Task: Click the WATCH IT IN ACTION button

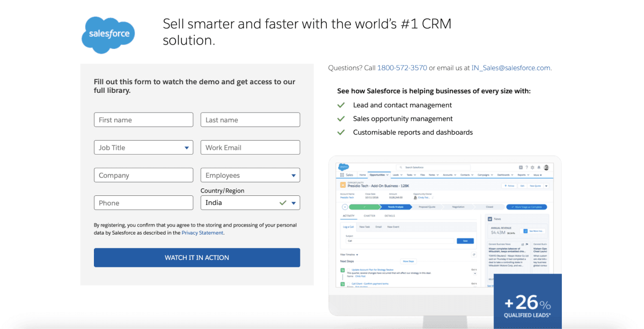Action: tap(197, 258)
